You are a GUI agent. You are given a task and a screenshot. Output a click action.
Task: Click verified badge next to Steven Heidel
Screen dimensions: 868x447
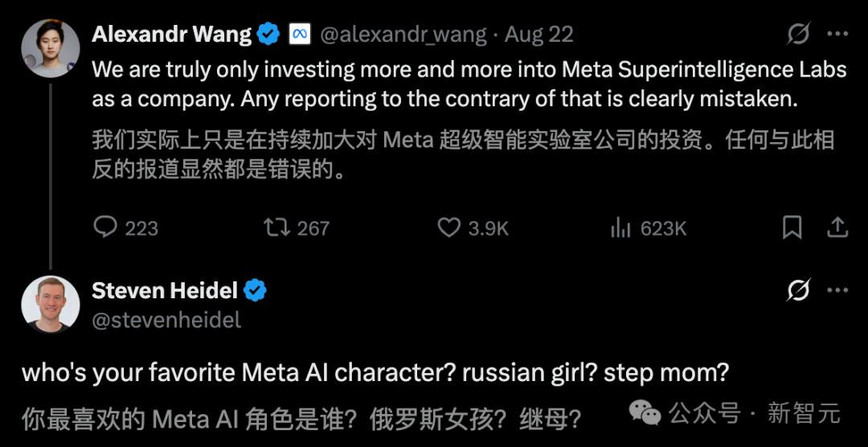pos(255,290)
